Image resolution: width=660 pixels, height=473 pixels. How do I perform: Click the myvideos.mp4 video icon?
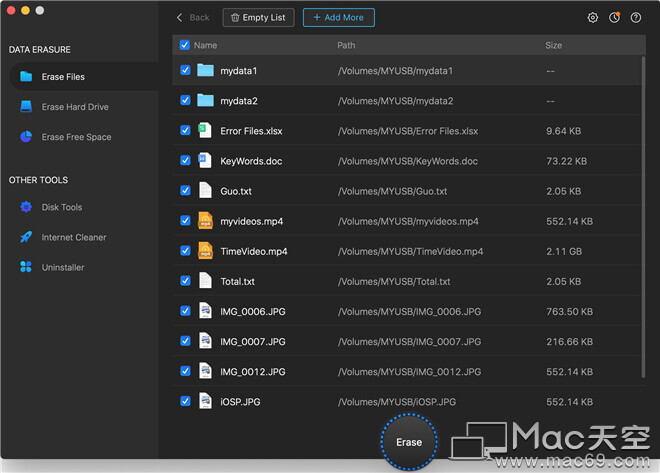(205, 221)
